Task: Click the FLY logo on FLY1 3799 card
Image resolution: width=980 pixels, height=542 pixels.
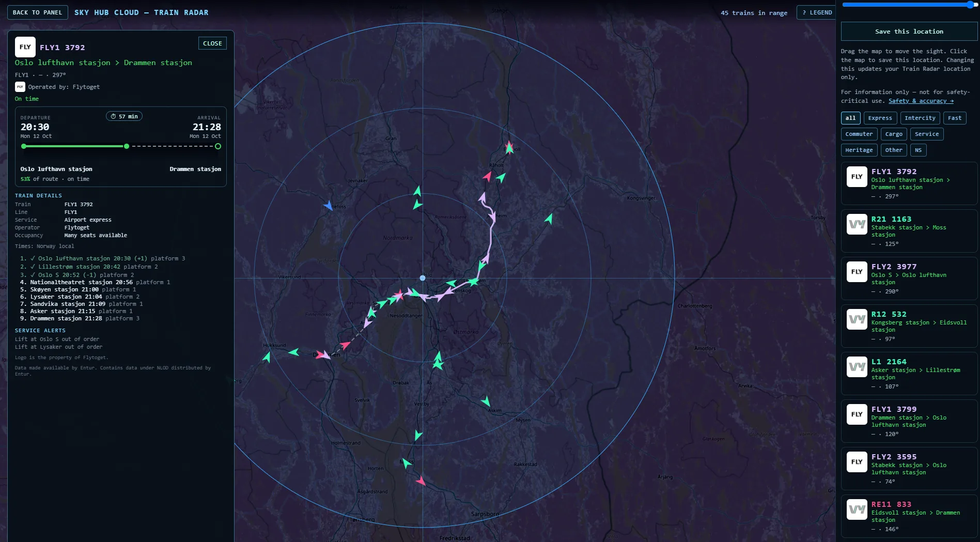Action: [857, 414]
